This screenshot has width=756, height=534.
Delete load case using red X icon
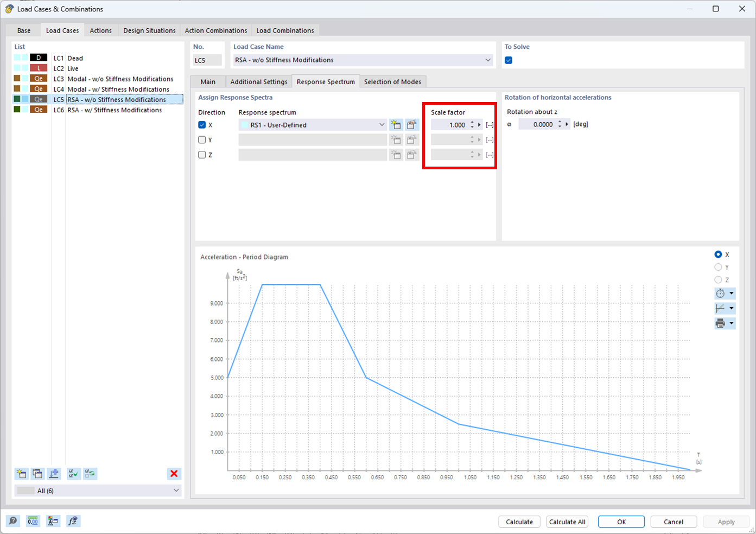tap(174, 473)
